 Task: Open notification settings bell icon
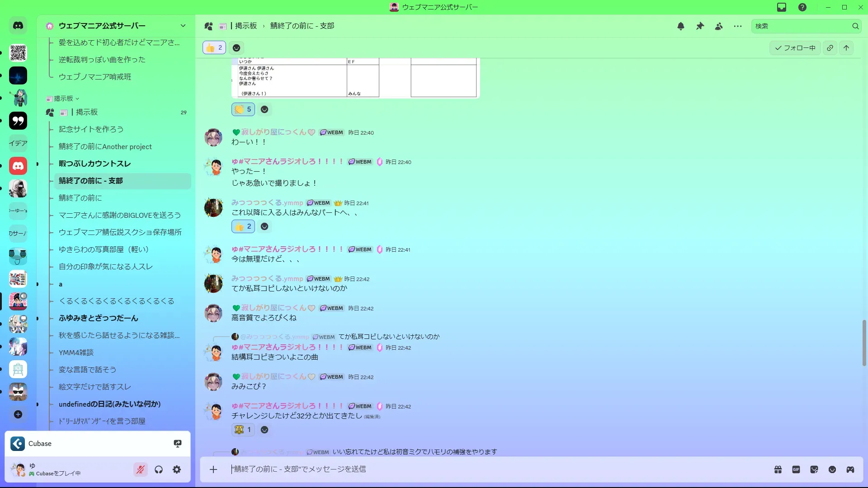click(681, 26)
